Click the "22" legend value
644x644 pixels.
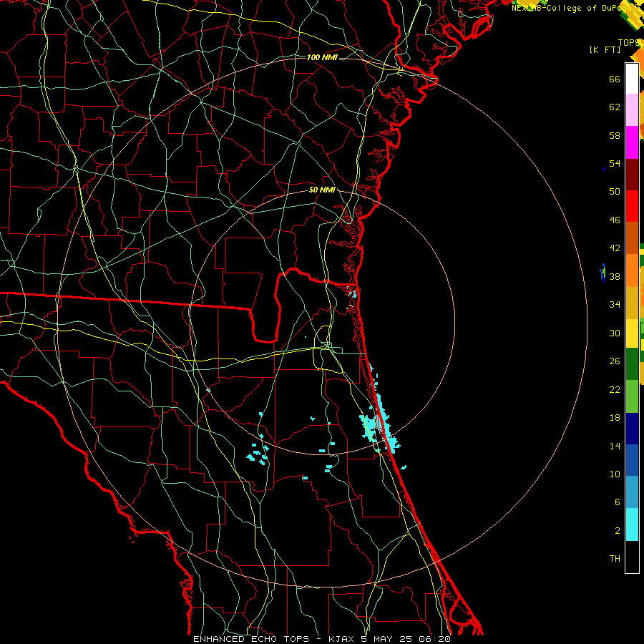pyautogui.click(x=615, y=389)
